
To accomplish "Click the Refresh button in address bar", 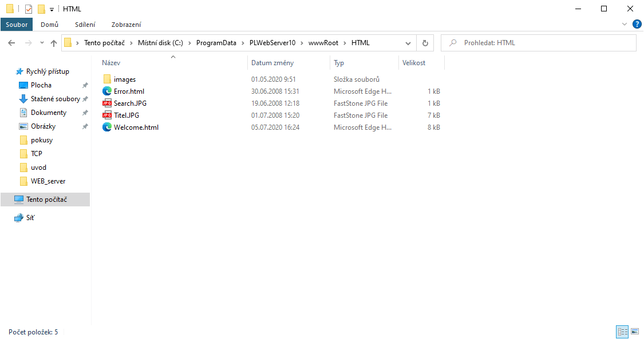I will [x=425, y=43].
